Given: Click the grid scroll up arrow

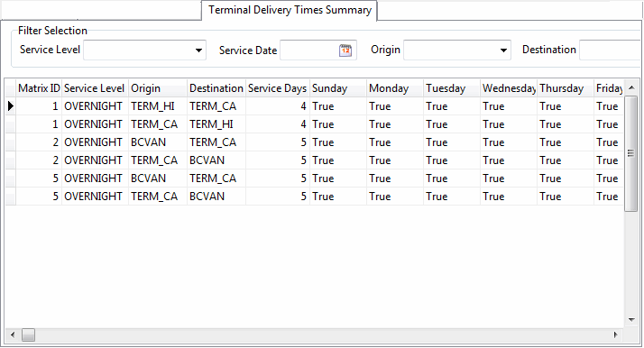Looking at the screenshot, I should tap(631, 87).
